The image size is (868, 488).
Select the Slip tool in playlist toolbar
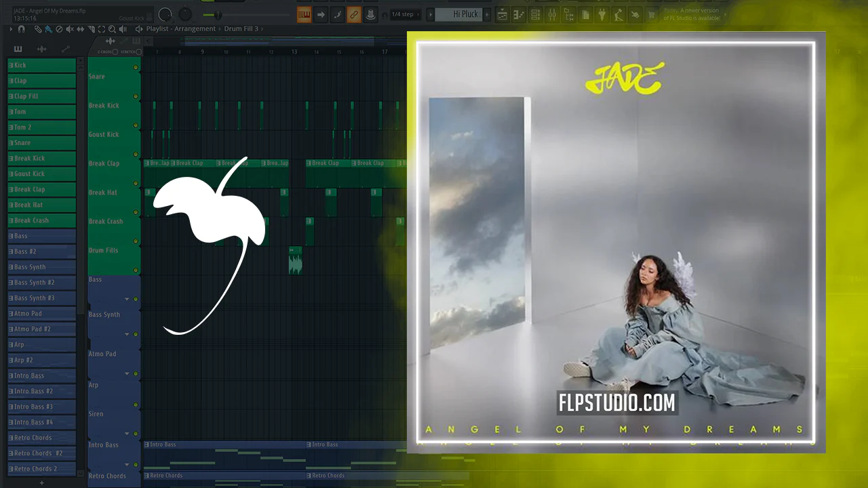click(81, 29)
